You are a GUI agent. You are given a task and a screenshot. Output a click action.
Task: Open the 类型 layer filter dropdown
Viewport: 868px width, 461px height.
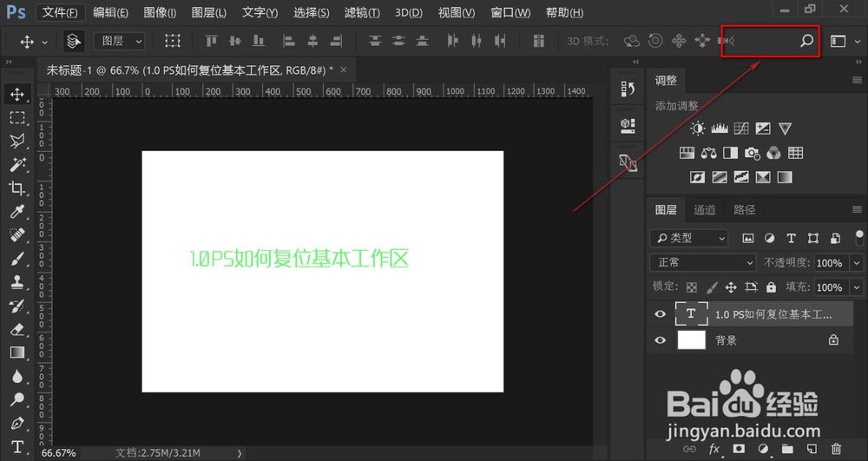click(688, 238)
